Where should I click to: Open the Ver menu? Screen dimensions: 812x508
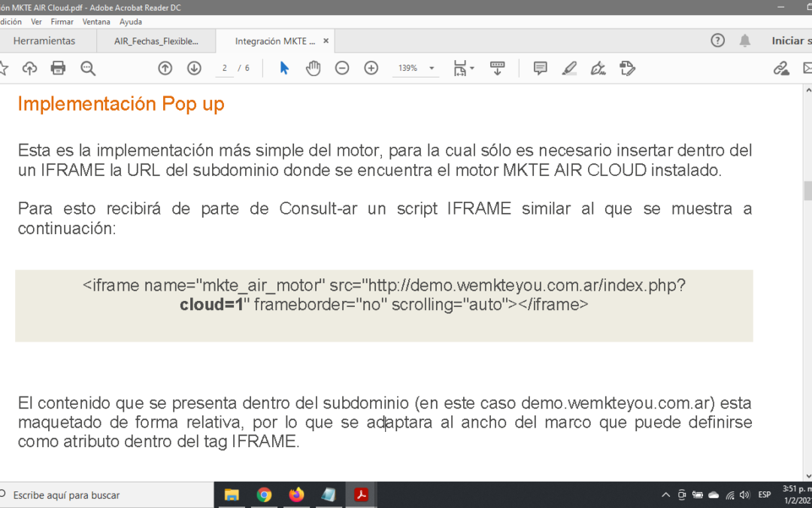tap(36, 22)
